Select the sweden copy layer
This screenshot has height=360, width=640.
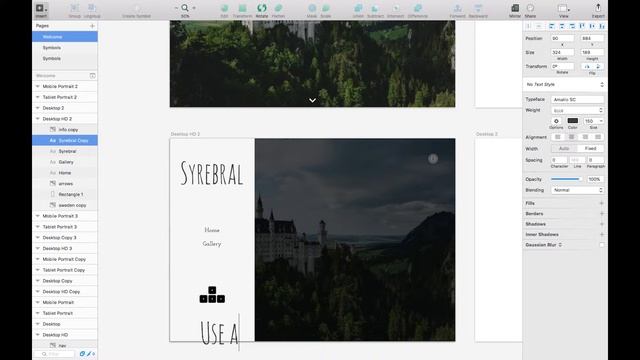[x=65, y=205]
